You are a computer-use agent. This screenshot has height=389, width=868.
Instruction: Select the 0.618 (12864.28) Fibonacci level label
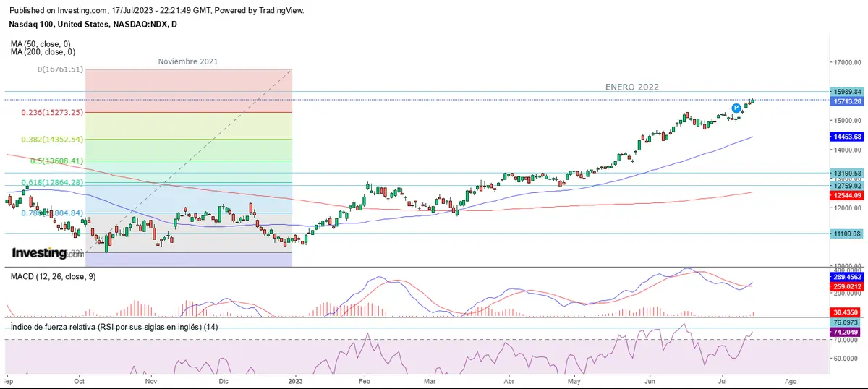coord(51,182)
